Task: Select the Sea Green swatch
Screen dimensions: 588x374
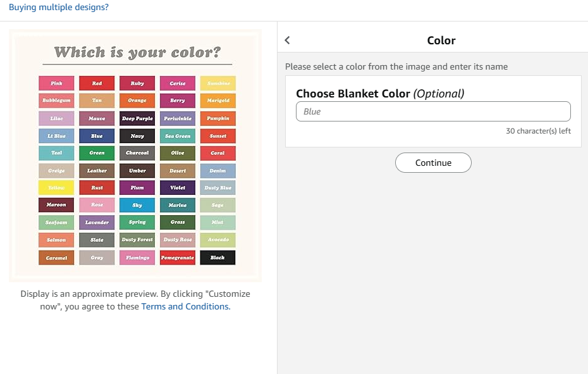Action: (x=178, y=136)
